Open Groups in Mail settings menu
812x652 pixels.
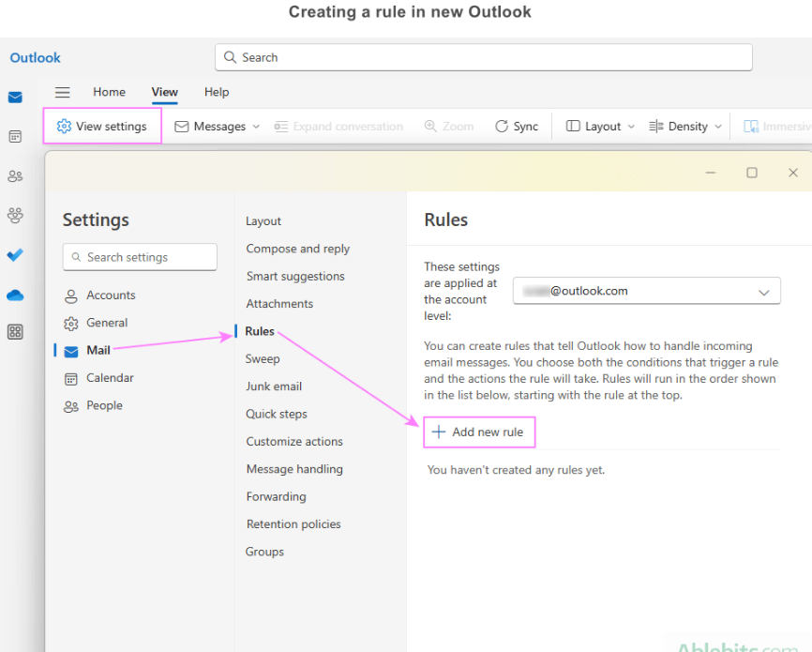point(264,552)
